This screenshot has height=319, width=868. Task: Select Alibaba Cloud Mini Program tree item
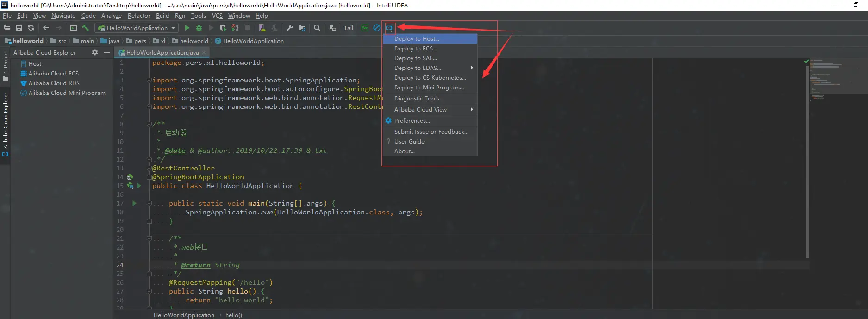coord(63,93)
